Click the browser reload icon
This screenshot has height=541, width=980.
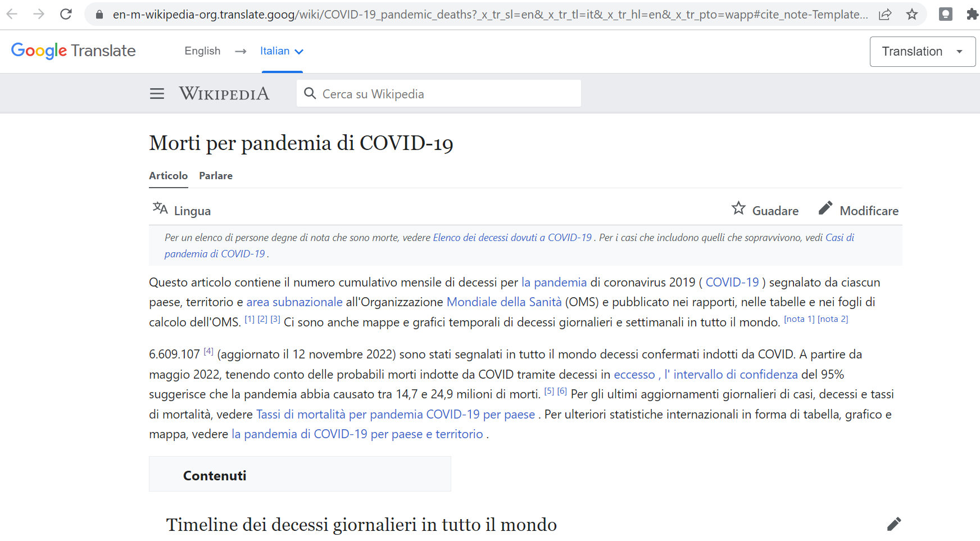click(66, 14)
